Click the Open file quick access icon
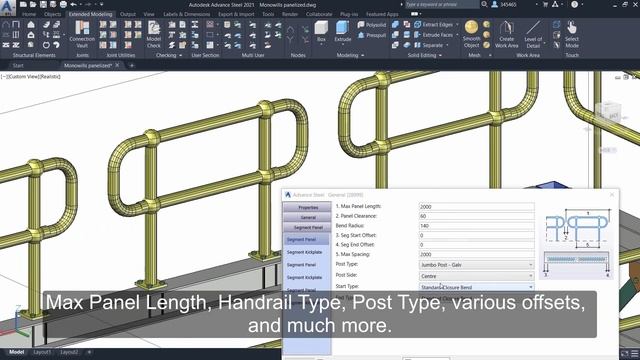The height and width of the screenshot is (360, 640). pyautogui.click(x=33, y=5)
